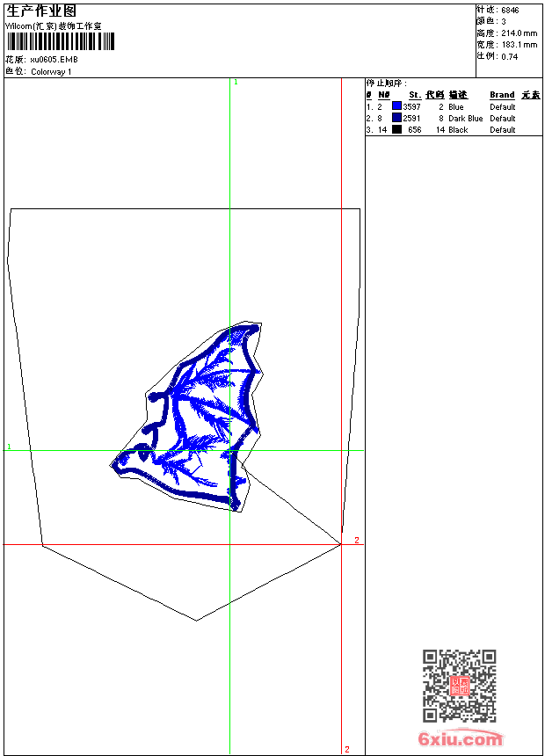Click the red QR center stamp logo
This screenshot has height=756, width=545.
point(460,686)
